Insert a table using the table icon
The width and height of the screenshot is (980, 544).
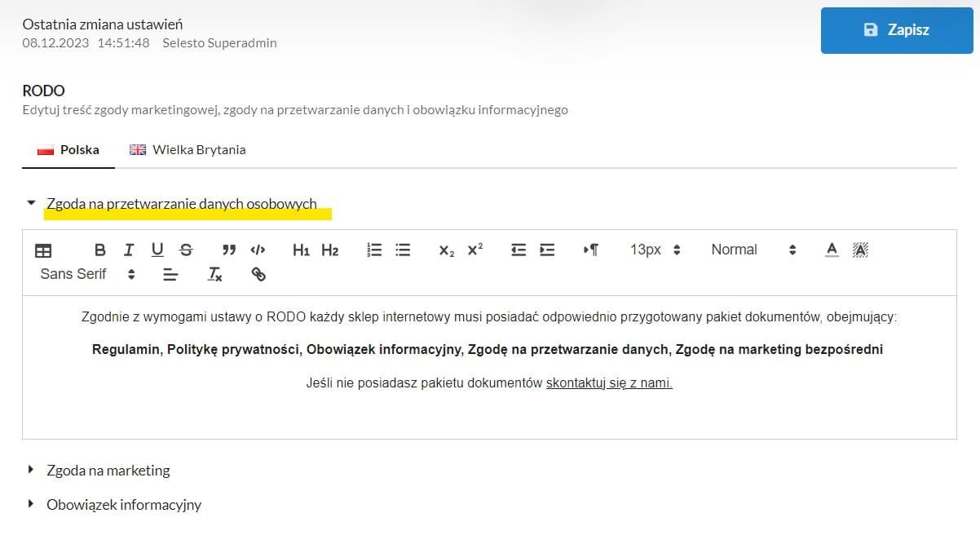pos(42,250)
